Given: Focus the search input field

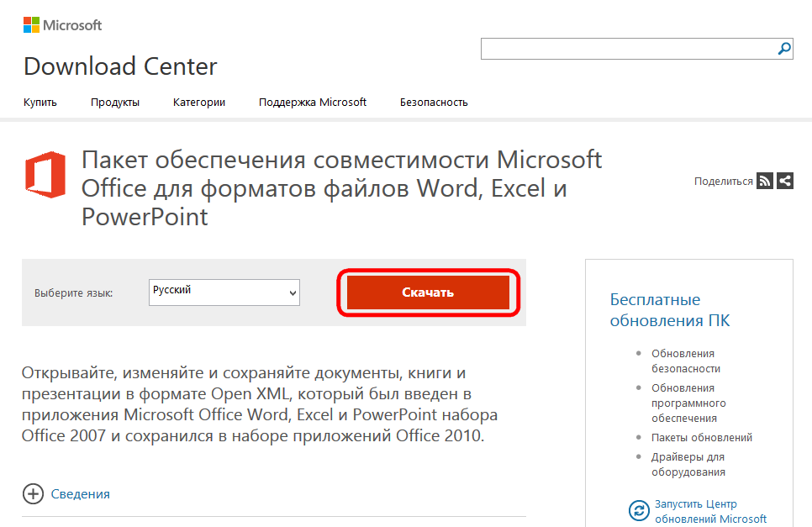Looking at the screenshot, I should pyautogui.click(x=627, y=49).
